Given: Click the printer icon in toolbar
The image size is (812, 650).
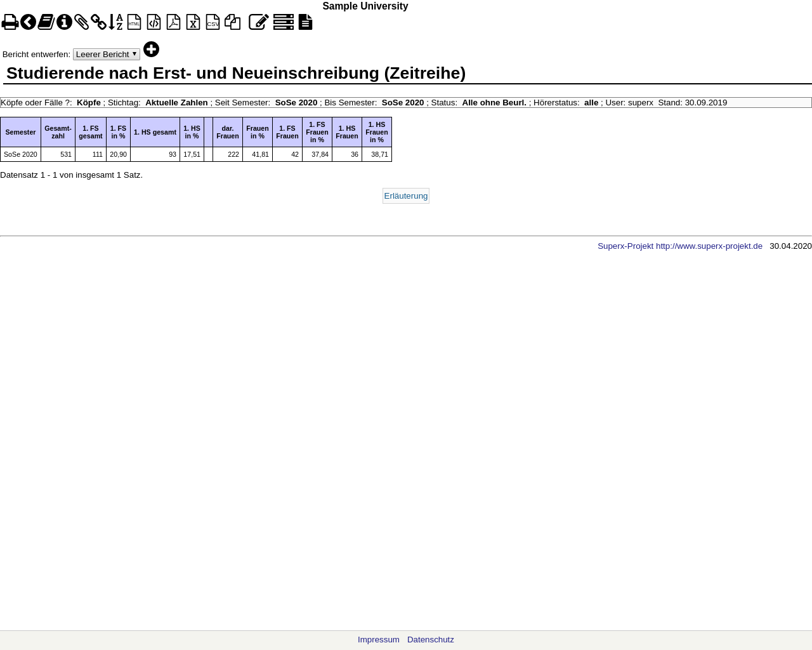Looking at the screenshot, I should [x=10, y=23].
